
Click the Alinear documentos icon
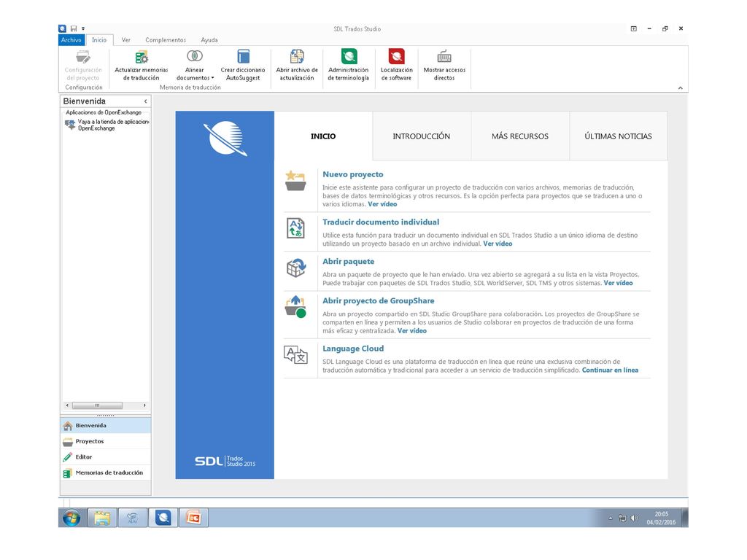coord(194,56)
